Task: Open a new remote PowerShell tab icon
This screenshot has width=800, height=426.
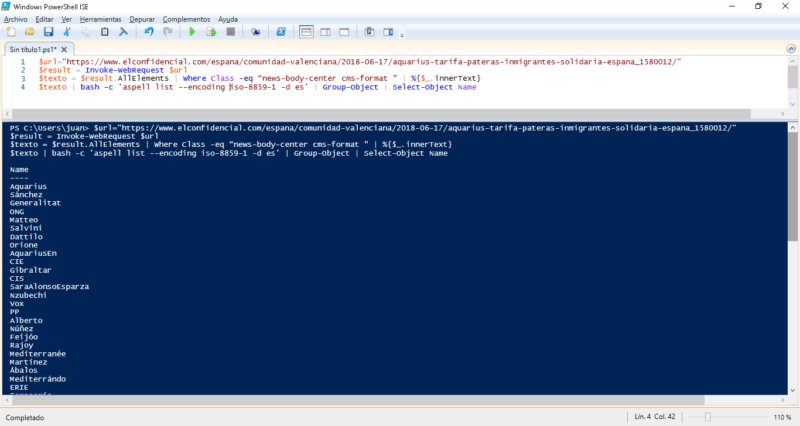Action: coord(255,32)
